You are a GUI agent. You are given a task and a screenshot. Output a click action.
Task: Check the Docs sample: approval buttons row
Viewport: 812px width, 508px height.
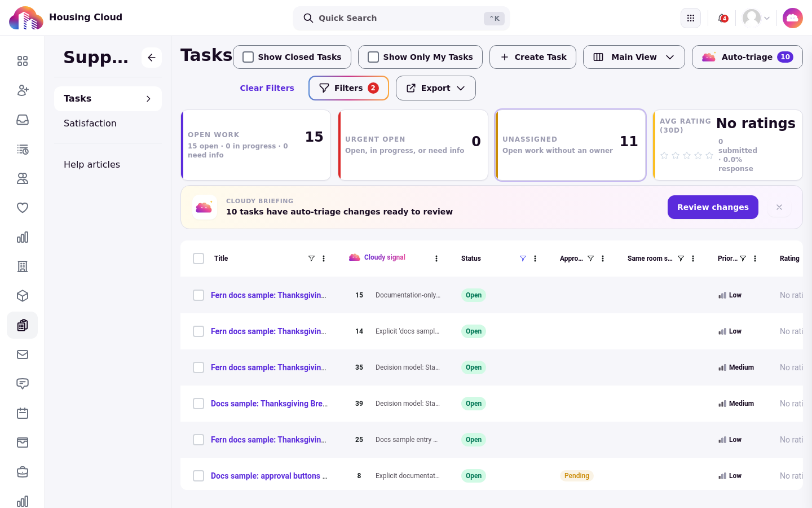198,476
